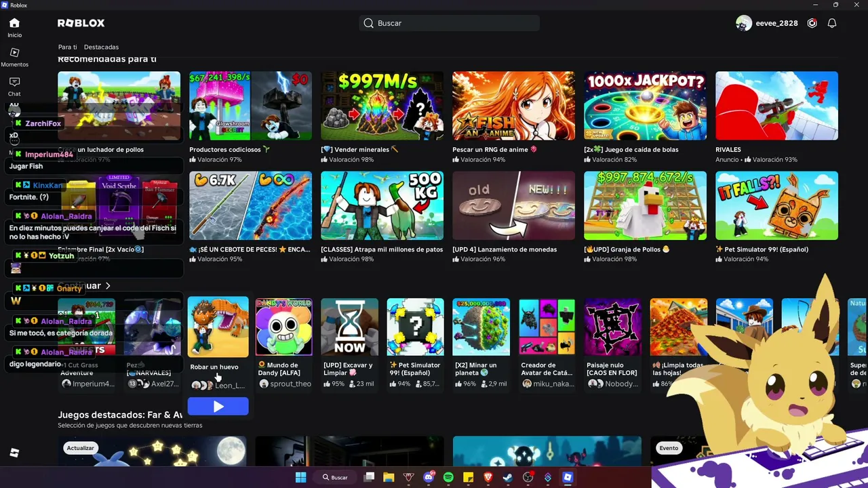Open Sticky Notes from the taskbar

[468, 477]
